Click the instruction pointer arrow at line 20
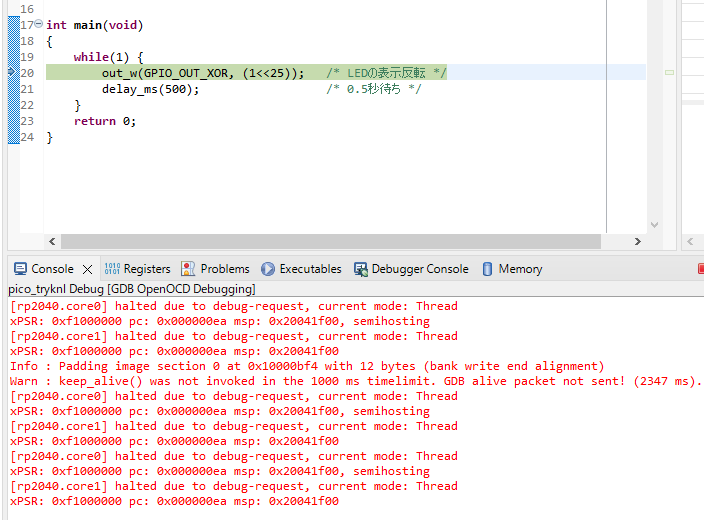This screenshot has width=704, height=520. coord(11,73)
